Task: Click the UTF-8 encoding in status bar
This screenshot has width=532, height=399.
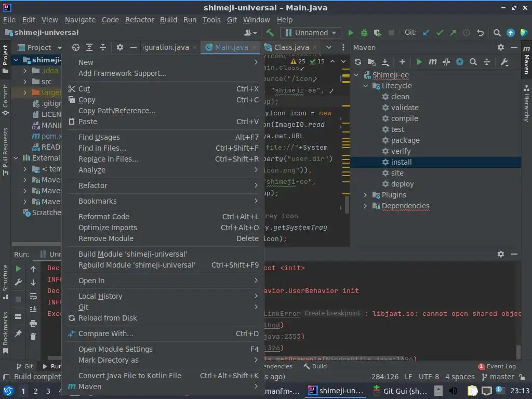Action: click(429, 377)
